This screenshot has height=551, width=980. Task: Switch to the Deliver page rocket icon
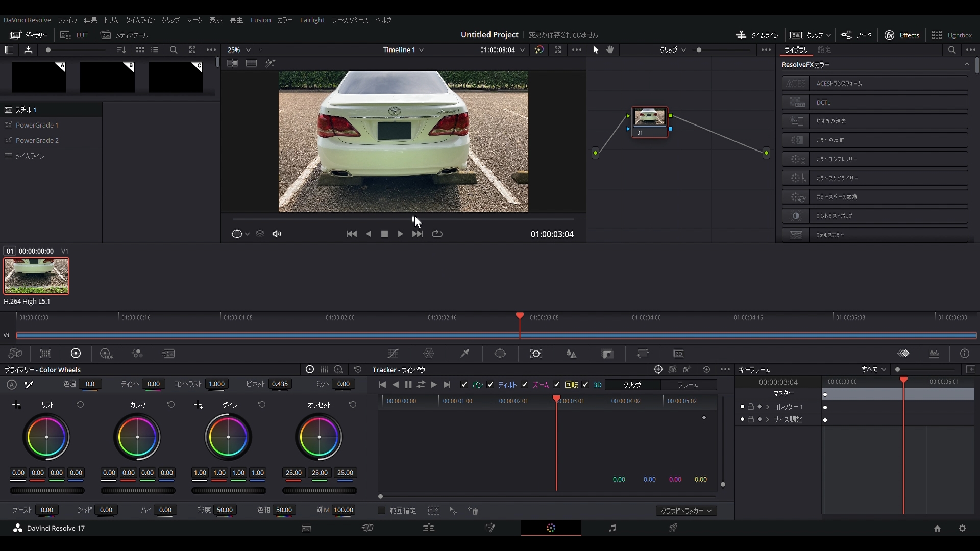pyautogui.click(x=673, y=528)
